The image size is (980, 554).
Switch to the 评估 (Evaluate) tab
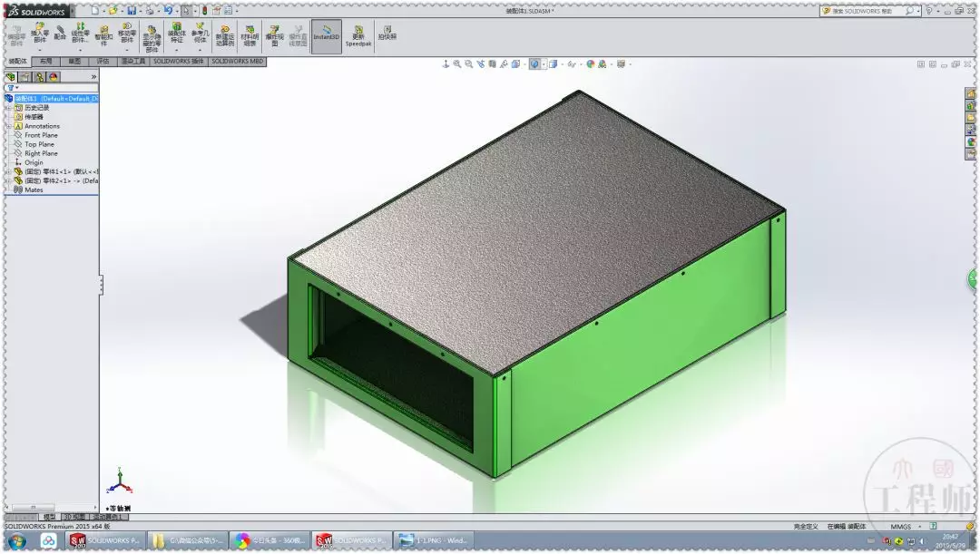pyautogui.click(x=103, y=62)
